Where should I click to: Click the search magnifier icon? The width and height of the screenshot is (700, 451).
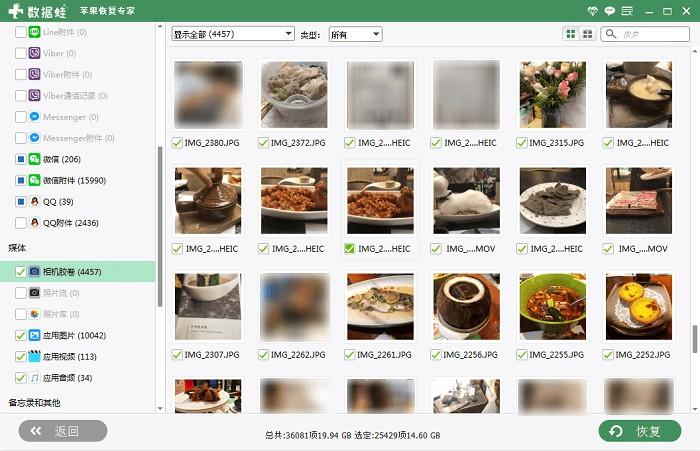click(611, 34)
